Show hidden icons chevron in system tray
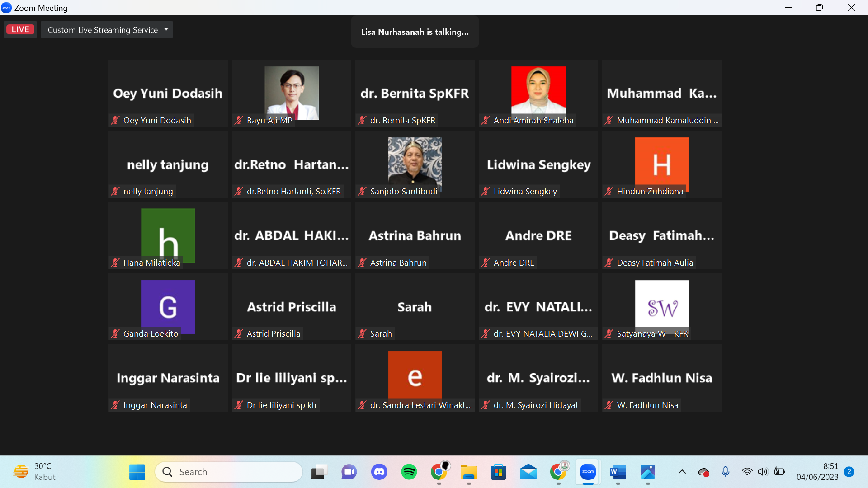 tap(682, 472)
